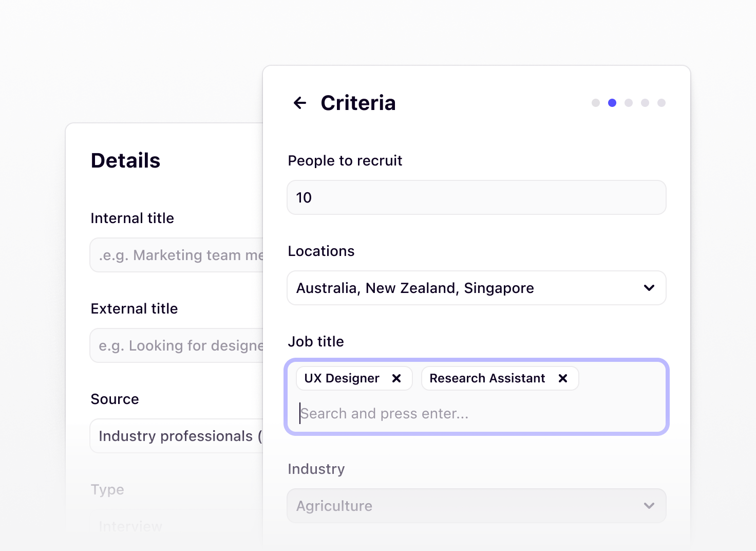Image resolution: width=756 pixels, height=551 pixels.
Task: Click the last step indicator dot
Action: tap(661, 103)
